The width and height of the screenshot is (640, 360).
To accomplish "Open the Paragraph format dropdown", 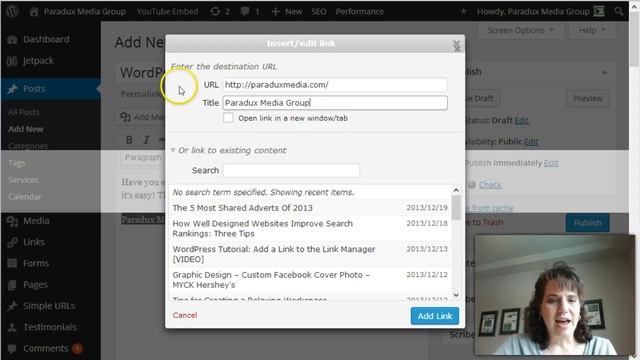I will (143, 157).
